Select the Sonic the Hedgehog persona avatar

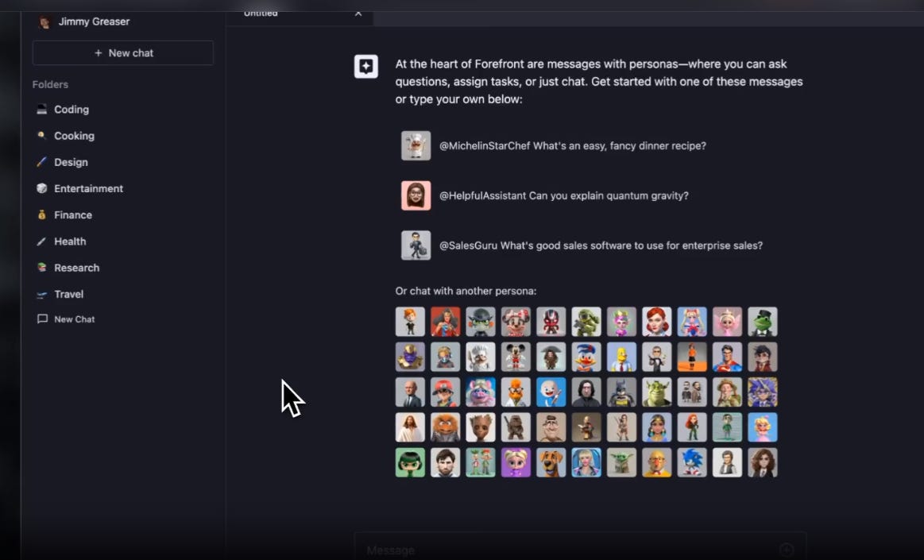tap(692, 462)
